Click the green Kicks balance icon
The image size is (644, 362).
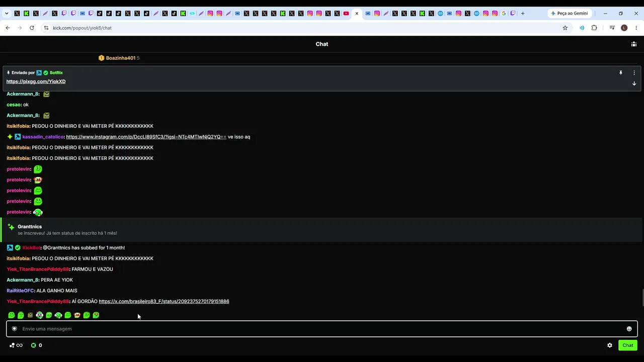[x=34, y=345]
